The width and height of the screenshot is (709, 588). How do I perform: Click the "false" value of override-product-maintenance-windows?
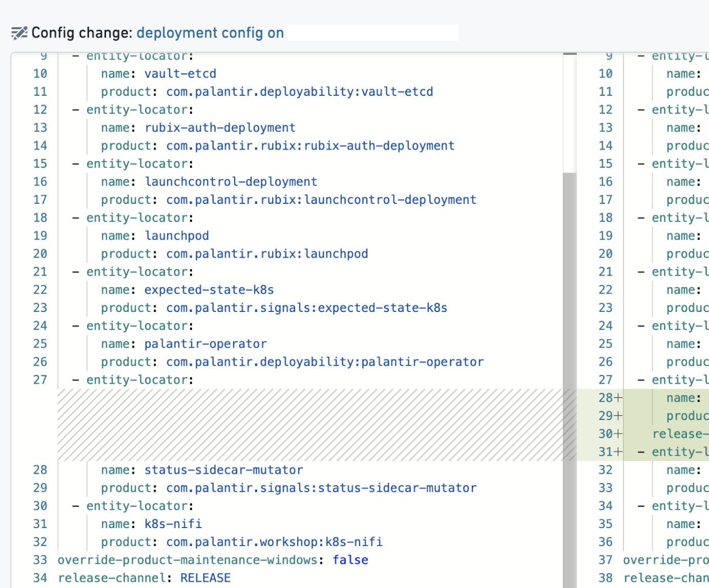click(350, 560)
